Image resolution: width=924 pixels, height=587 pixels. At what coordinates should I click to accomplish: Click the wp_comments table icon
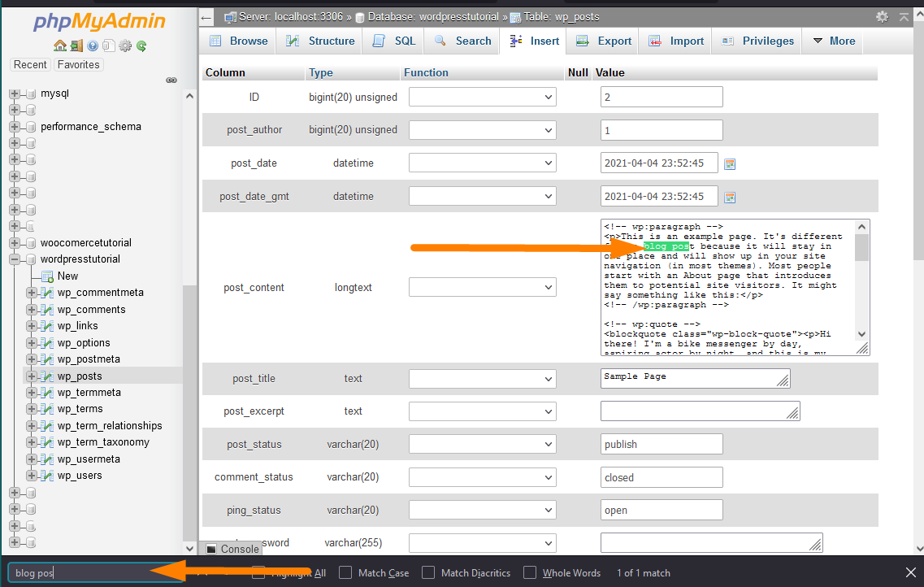coord(47,310)
